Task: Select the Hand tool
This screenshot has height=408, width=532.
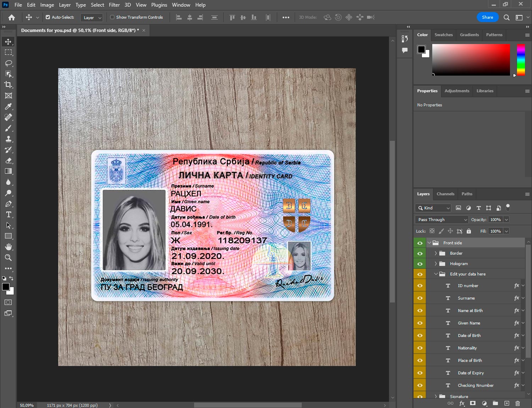Action: pyautogui.click(x=9, y=247)
